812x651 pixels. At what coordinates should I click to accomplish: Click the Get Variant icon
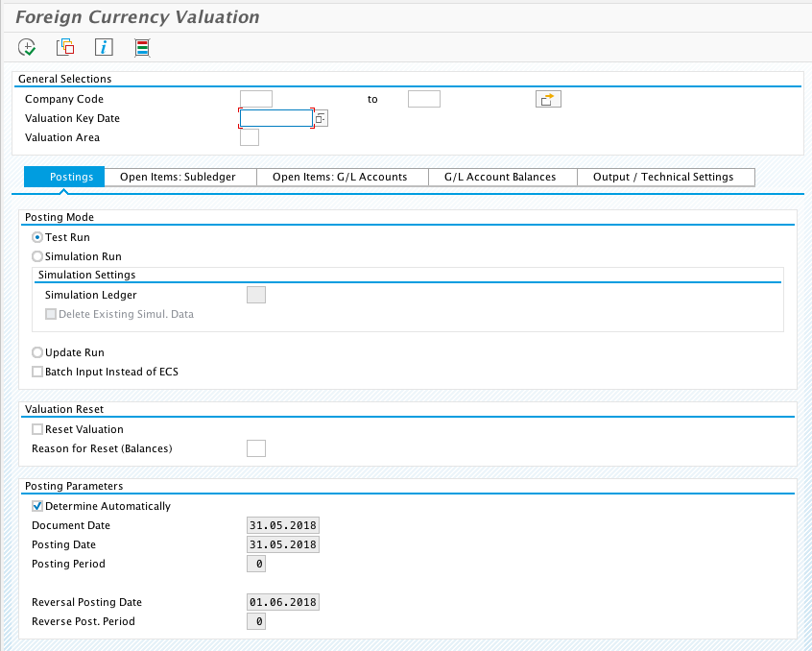65,47
